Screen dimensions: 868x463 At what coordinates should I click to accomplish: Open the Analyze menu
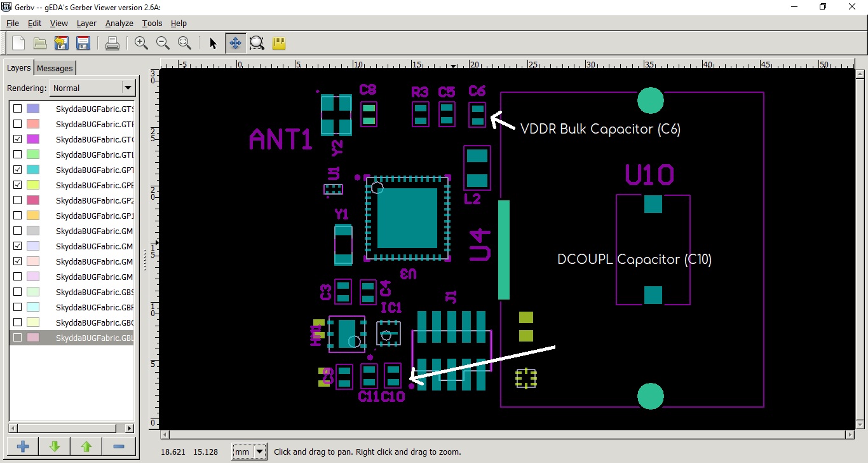(x=119, y=23)
